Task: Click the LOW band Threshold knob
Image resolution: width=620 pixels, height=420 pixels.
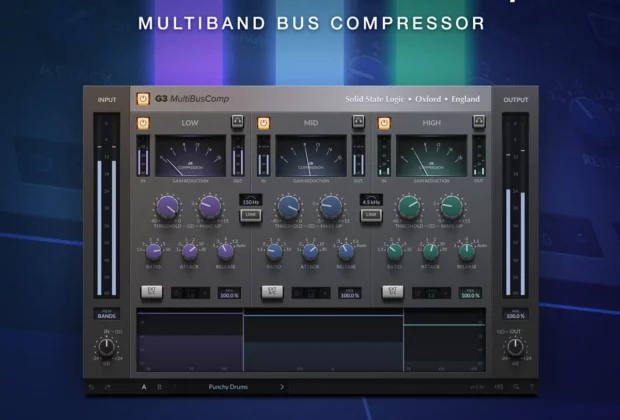Action: coord(168,206)
